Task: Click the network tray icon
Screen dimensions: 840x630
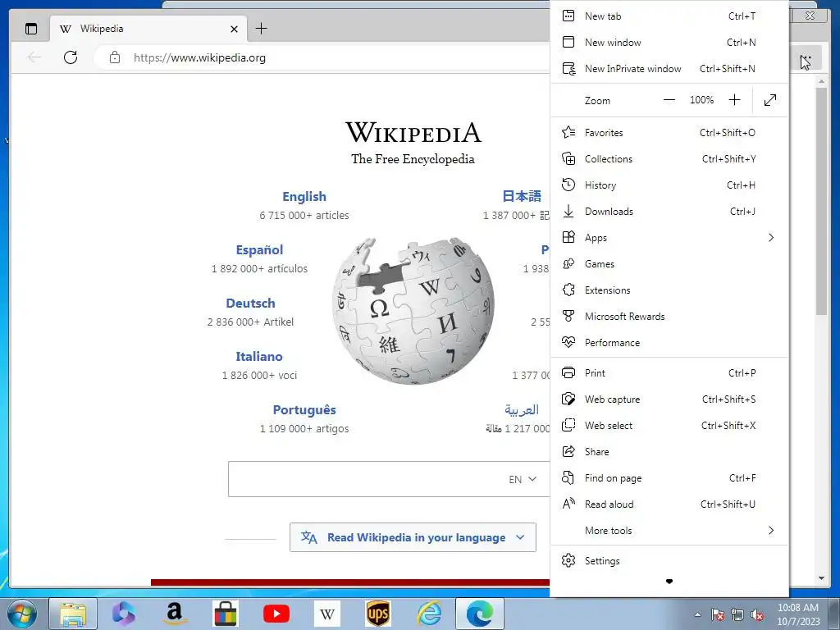Action: point(737,614)
